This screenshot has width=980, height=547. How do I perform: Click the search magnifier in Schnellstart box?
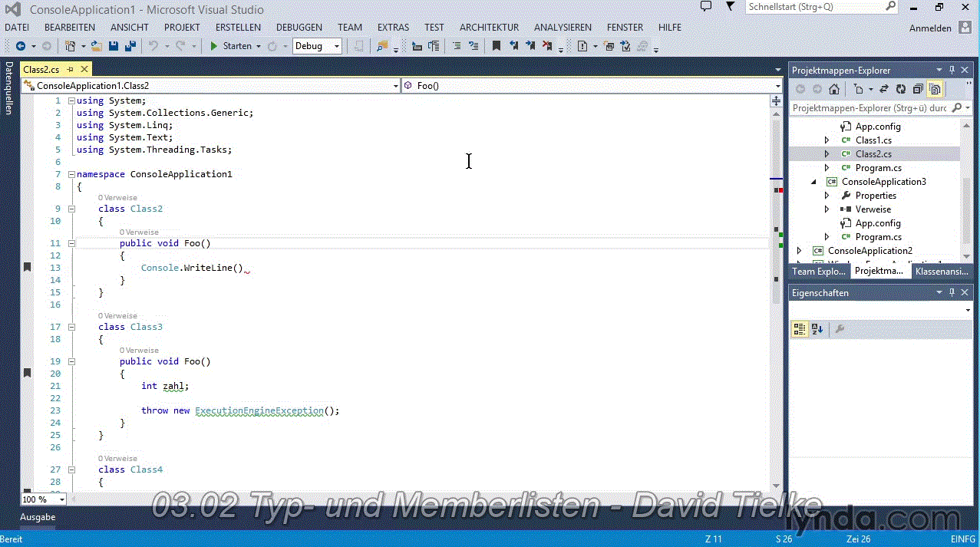pyautogui.click(x=890, y=7)
